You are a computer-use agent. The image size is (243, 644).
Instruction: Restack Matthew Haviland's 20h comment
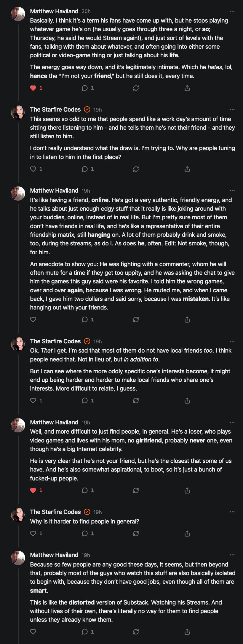pyautogui.click(x=136, y=88)
